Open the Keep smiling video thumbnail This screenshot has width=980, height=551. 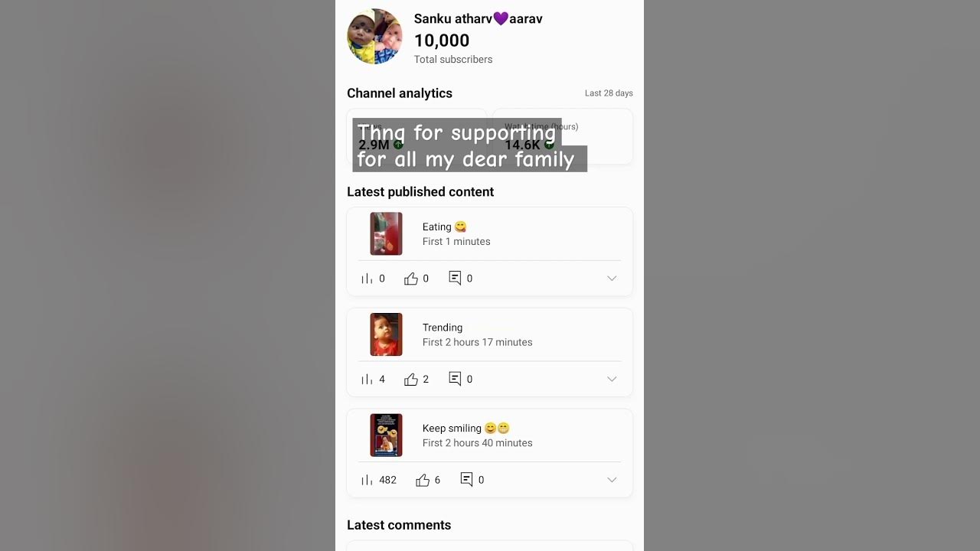pyautogui.click(x=386, y=435)
